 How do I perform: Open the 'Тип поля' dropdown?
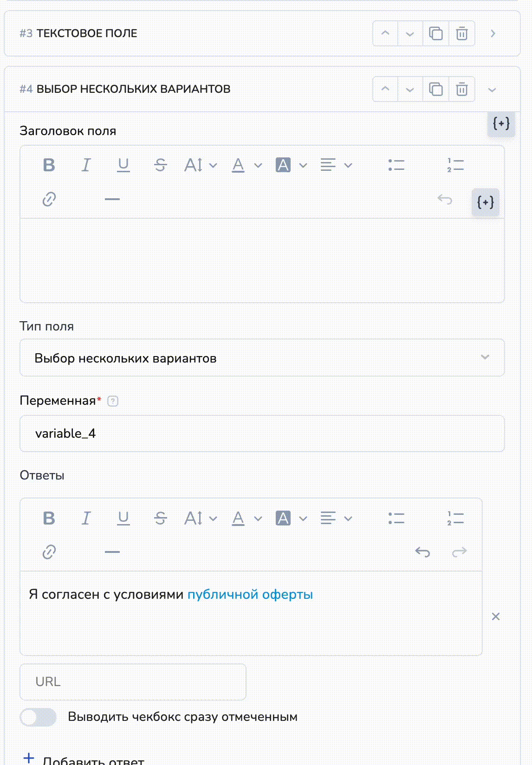pyautogui.click(x=262, y=358)
